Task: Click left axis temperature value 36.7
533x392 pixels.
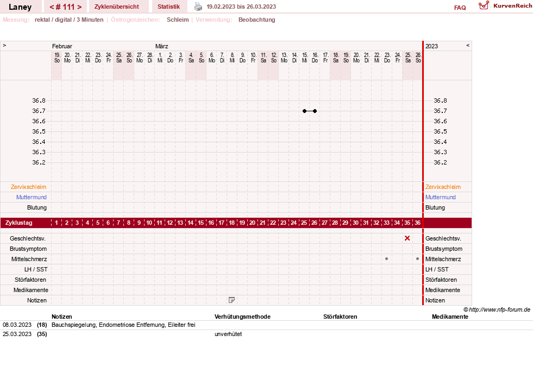Action: point(39,111)
